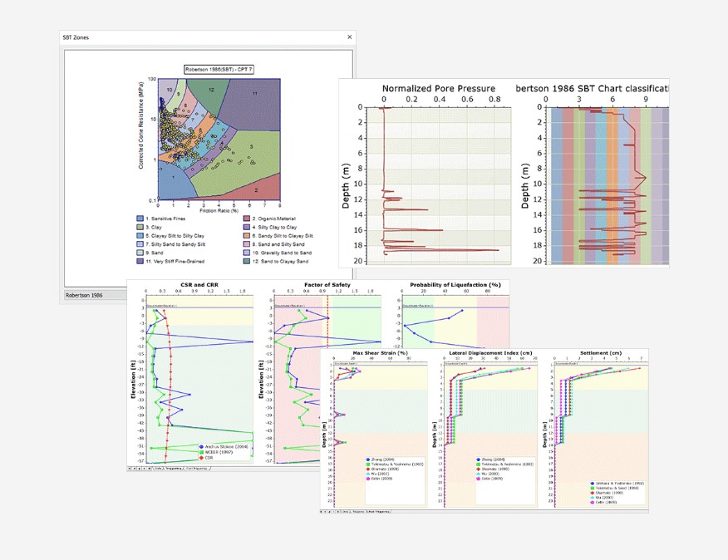Viewport: 728px width, 560px height.
Task: Open the Post Triggering tab under Max Shear Strain
Action: coord(378,512)
